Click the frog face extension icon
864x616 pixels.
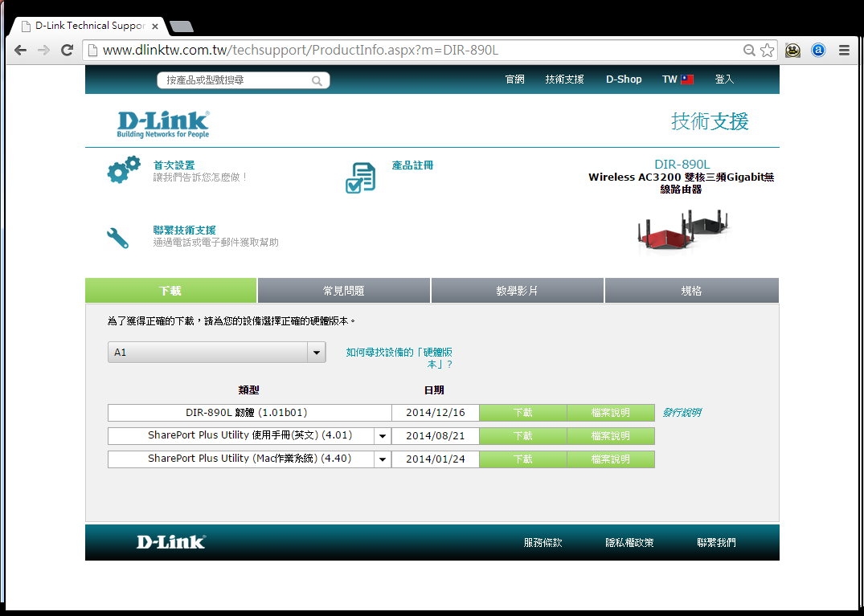click(792, 50)
